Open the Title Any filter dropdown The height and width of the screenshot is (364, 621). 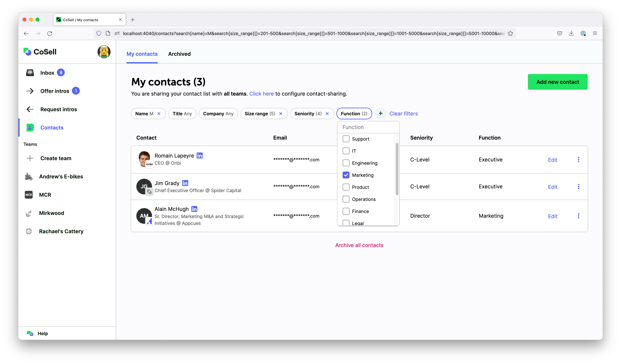(182, 114)
